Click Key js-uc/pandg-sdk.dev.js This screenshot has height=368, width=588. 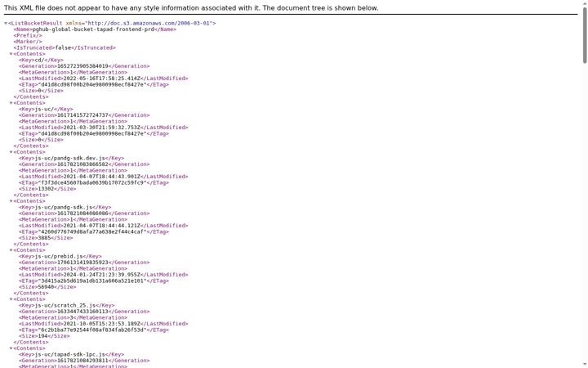[69, 159]
